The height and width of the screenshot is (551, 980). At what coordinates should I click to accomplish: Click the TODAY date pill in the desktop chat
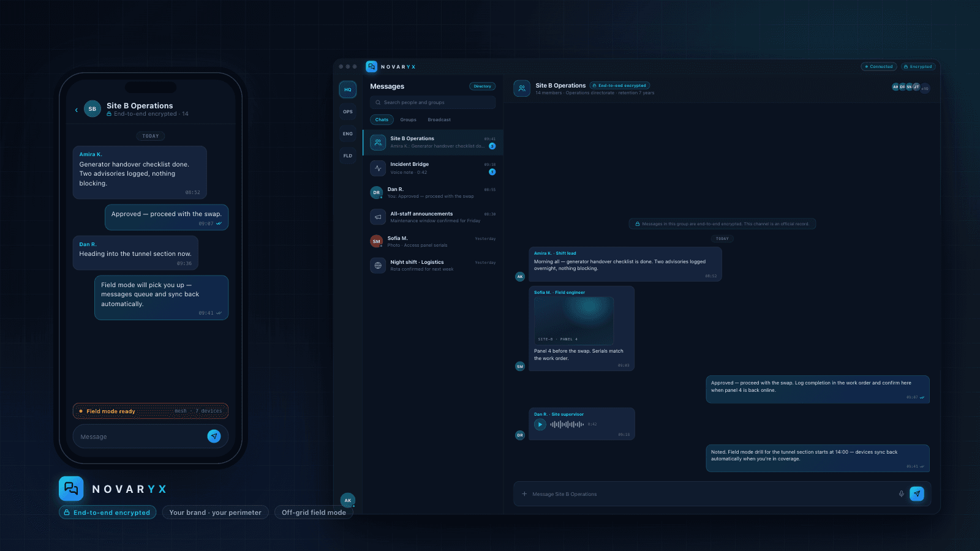pos(723,239)
